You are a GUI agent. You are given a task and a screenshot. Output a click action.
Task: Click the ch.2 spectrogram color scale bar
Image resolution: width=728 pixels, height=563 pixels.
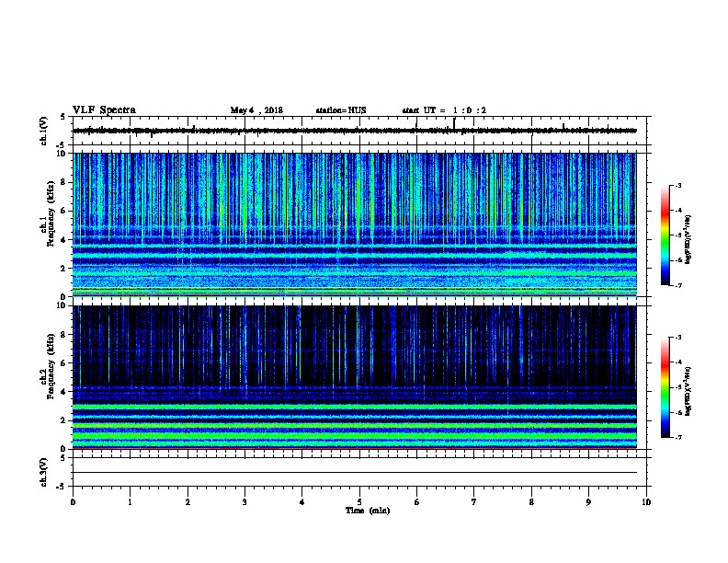[x=665, y=387]
